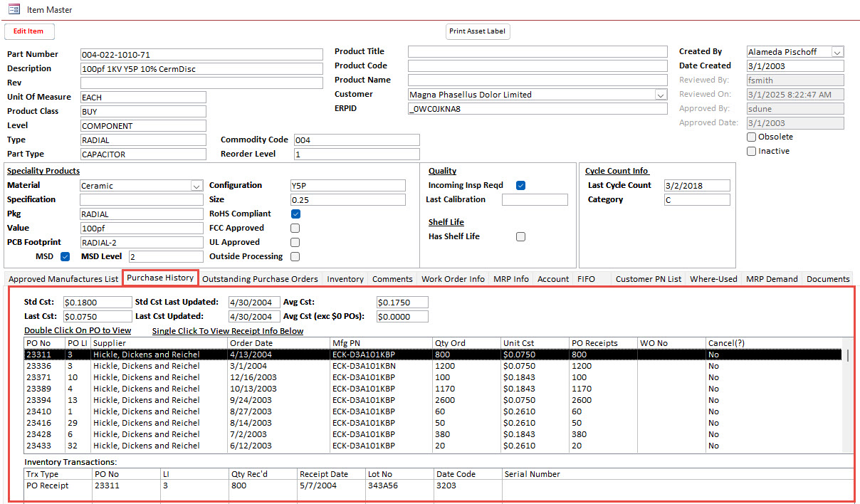The image size is (860, 504).
Task: Enable the Obsolete checkbox
Action: [751, 136]
